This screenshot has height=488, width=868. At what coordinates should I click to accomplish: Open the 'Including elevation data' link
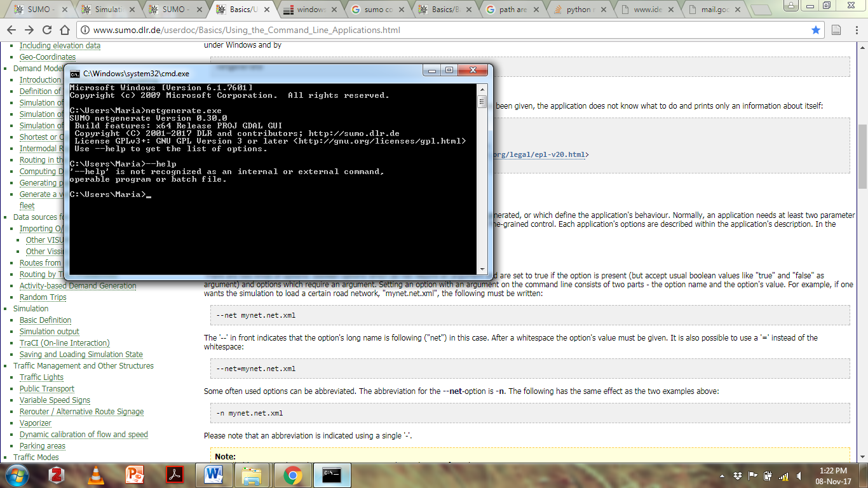coord(60,46)
